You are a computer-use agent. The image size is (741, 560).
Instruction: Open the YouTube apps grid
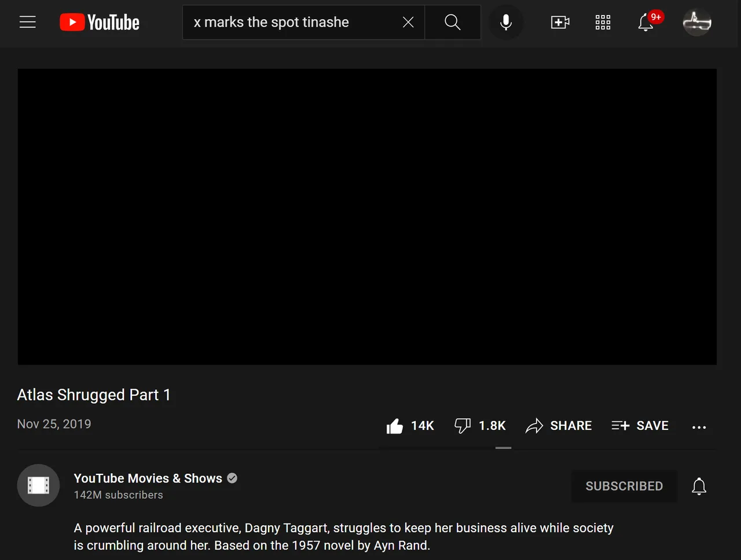pos(603,23)
